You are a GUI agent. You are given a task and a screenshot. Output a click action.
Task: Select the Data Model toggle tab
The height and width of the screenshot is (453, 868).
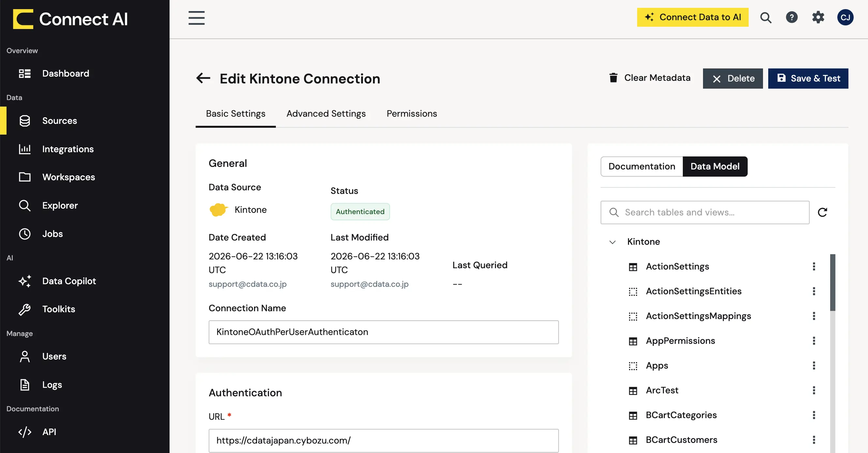(x=715, y=167)
